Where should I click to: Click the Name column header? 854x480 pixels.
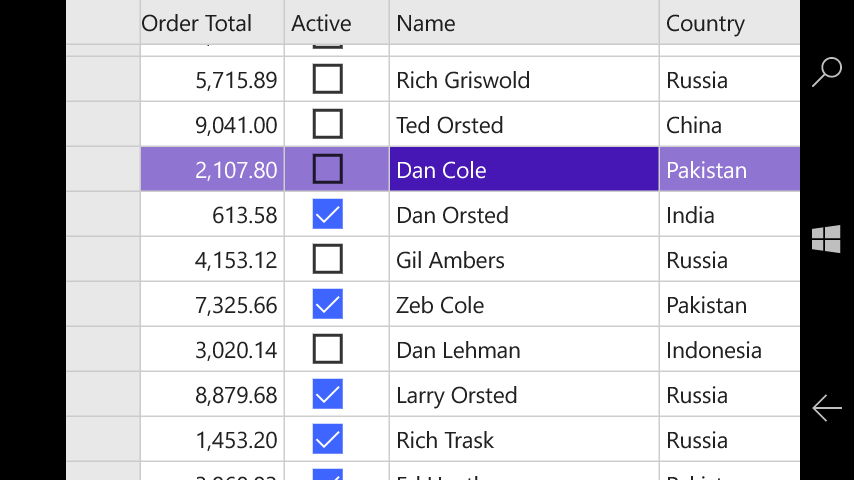(x=524, y=22)
